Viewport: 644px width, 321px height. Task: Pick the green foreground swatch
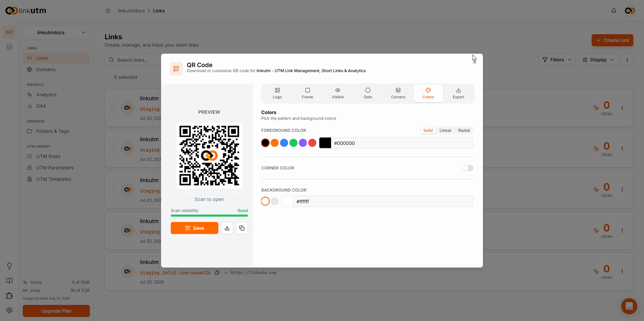point(293,143)
